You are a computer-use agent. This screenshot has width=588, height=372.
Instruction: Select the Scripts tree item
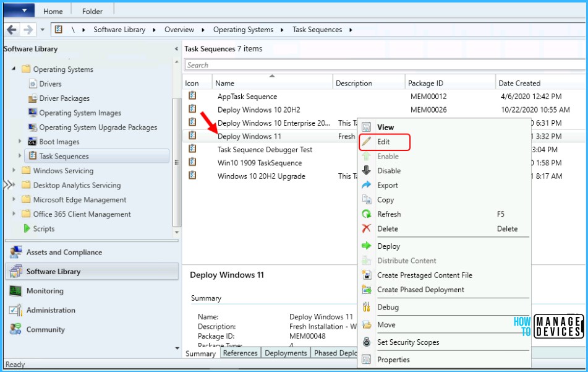(43, 228)
